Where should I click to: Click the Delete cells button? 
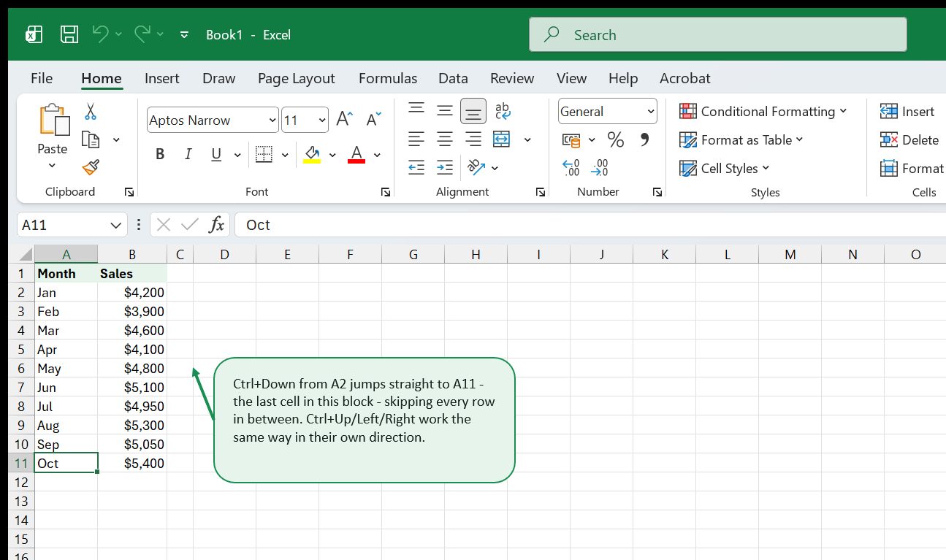(x=909, y=139)
